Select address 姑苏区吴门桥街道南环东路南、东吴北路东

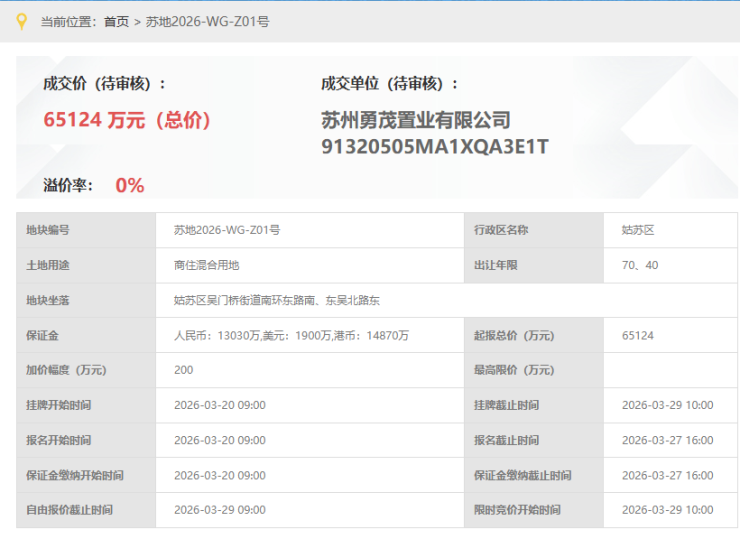click(x=277, y=300)
